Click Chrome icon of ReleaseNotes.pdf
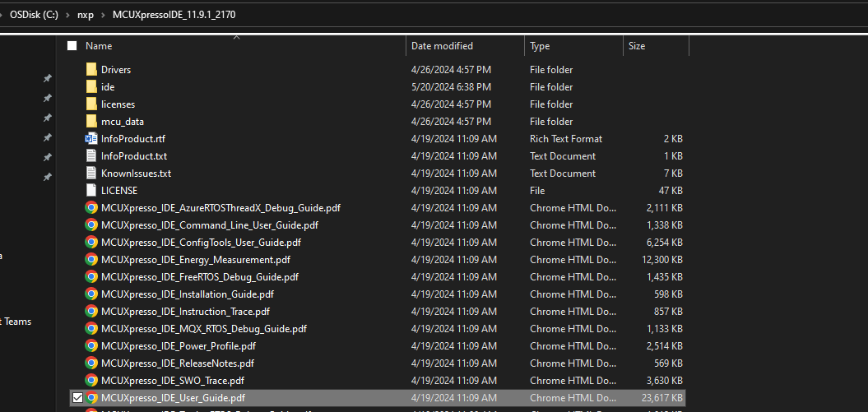This screenshot has width=868, height=412. point(91,363)
